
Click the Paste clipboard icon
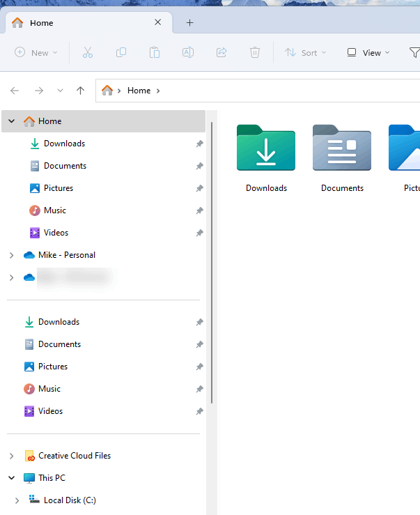155,52
